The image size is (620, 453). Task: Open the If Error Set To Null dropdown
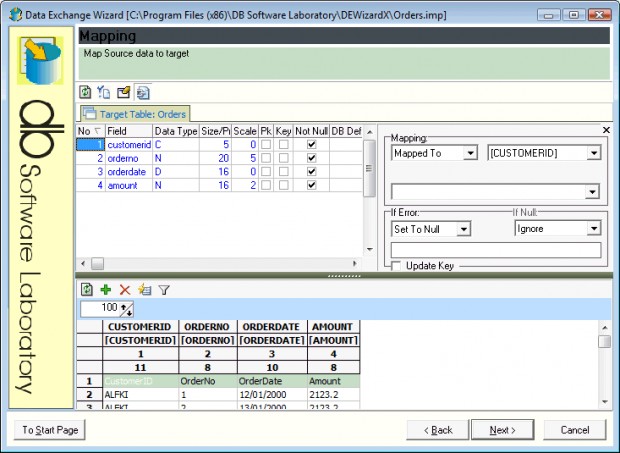point(463,229)
